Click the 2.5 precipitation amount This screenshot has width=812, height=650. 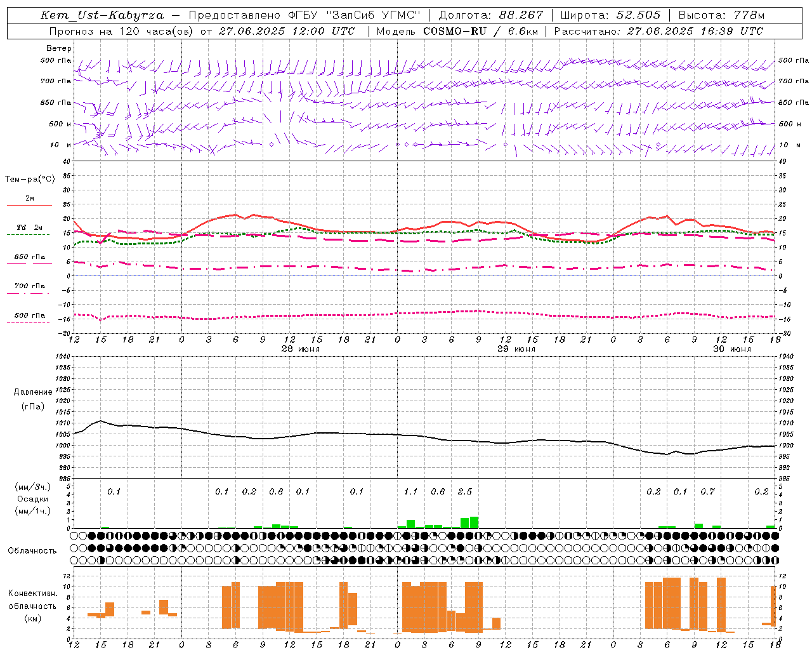(x=464, y=492)
